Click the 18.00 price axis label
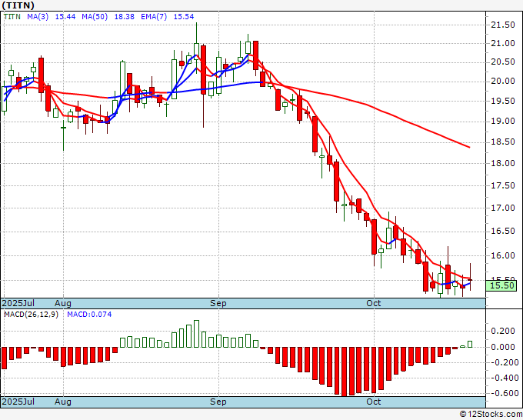The width and height of the screenshot is (523, 420). (x=503, y=164)
